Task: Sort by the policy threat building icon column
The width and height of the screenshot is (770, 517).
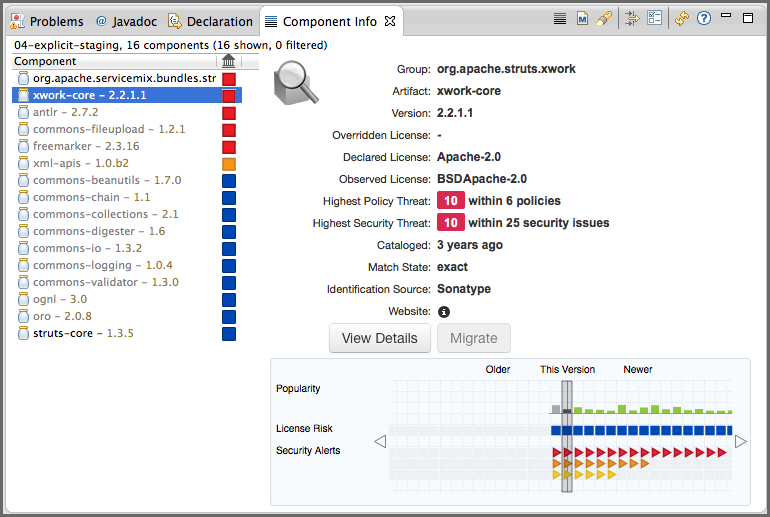Action: [228, 61]
